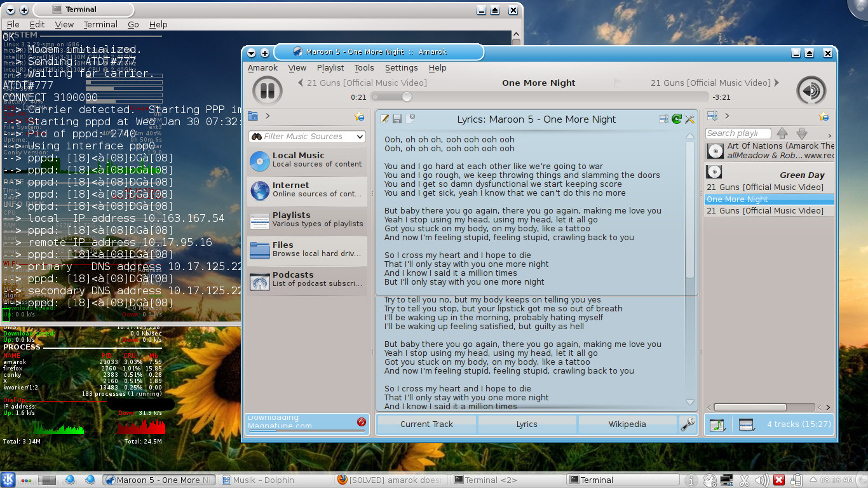The image size is (868, 488).
Task: Open Local Music sources
Action: click(x=308, y=161)
